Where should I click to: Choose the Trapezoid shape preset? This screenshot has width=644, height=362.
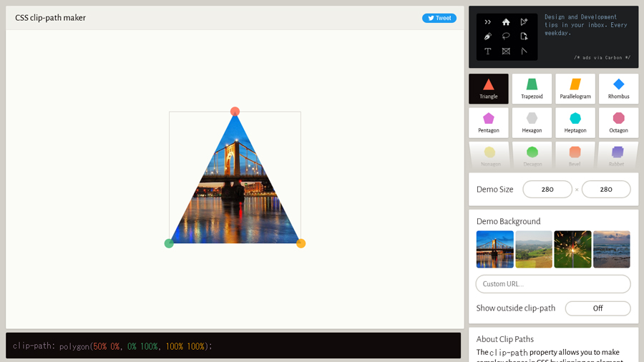click(532, 89)
